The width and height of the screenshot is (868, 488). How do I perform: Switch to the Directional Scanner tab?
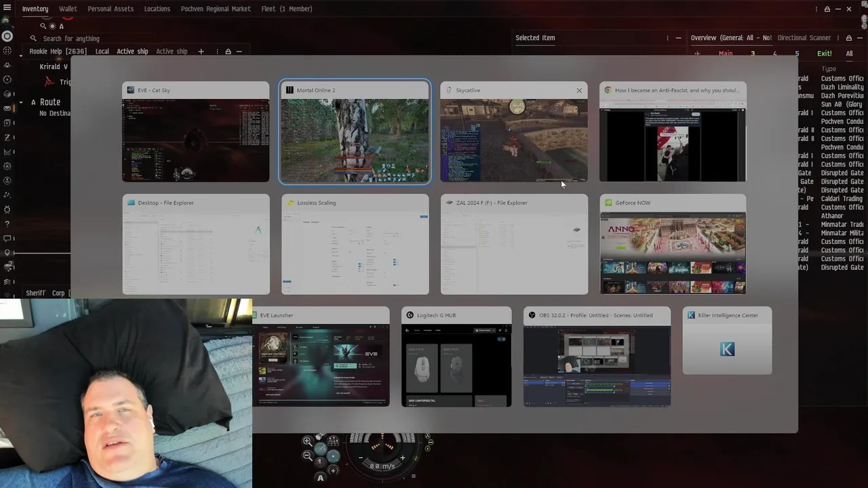tap(805, 38)
